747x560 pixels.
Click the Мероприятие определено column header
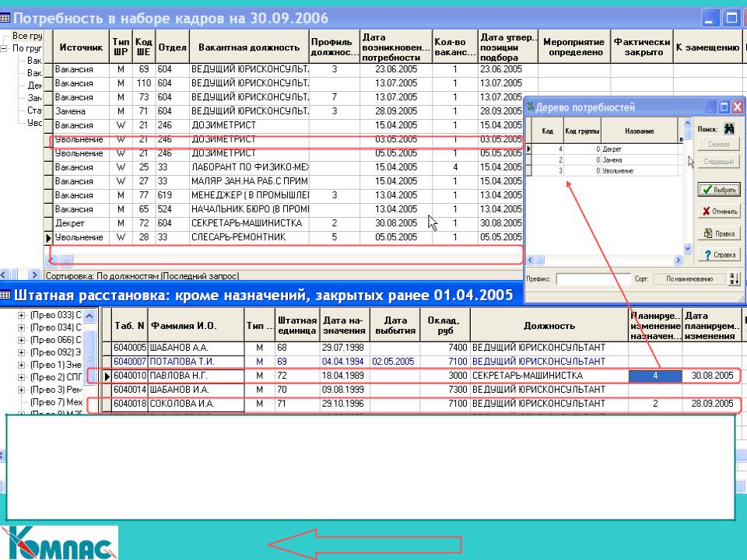tap(574, 47)
